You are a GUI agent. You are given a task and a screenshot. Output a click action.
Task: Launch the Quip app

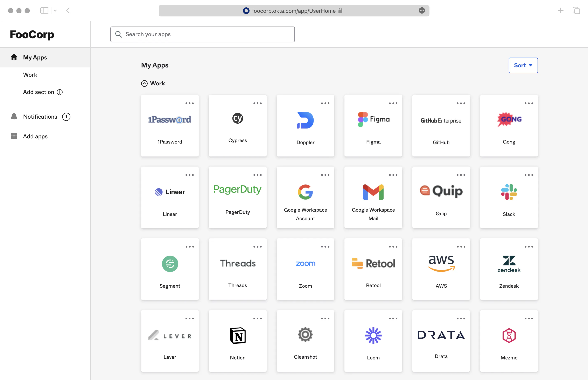point(441,197)
